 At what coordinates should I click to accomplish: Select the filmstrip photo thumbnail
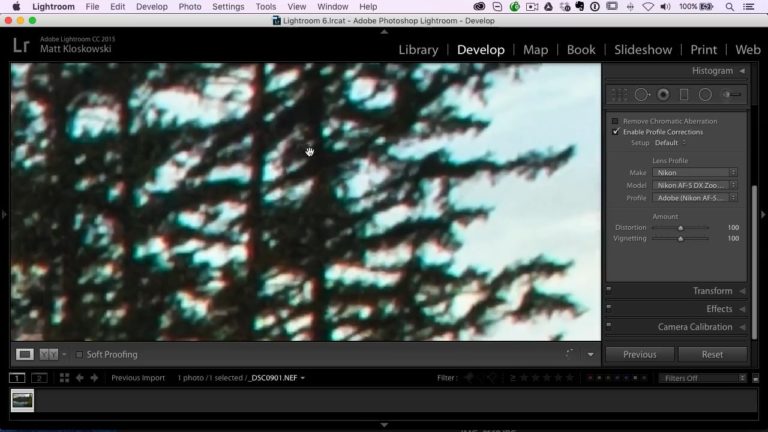[23, 400]
